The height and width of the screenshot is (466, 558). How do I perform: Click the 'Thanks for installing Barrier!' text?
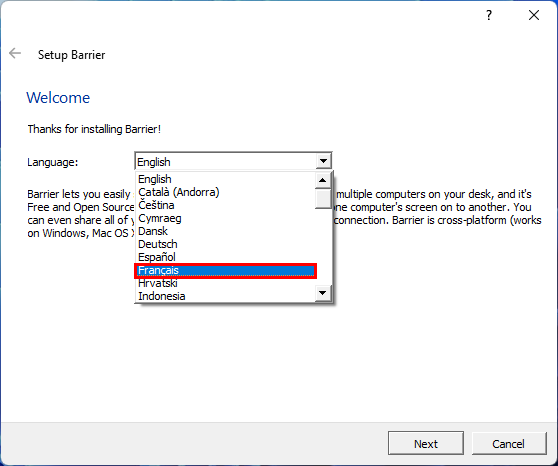tap(94, 129)
